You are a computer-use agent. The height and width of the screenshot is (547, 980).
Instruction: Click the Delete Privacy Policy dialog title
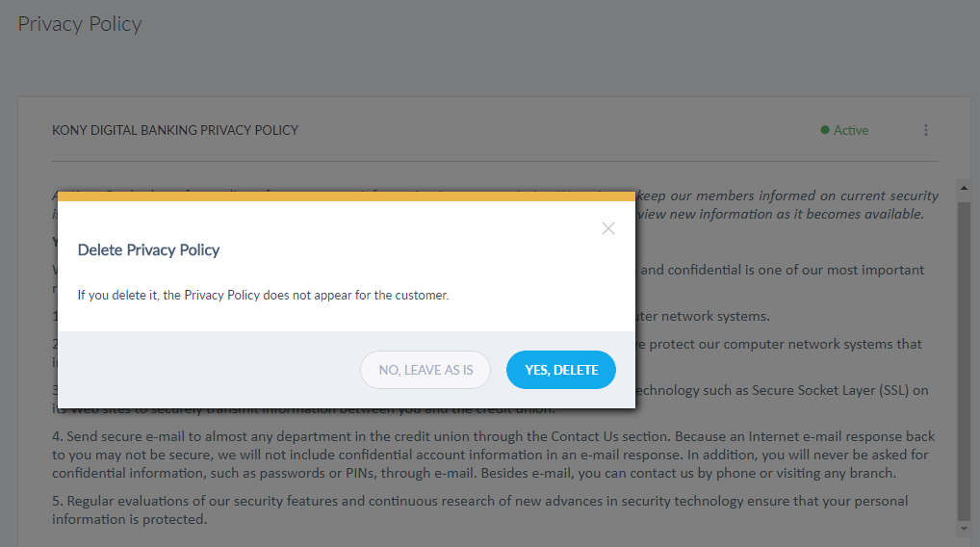[x=148, y=249]
